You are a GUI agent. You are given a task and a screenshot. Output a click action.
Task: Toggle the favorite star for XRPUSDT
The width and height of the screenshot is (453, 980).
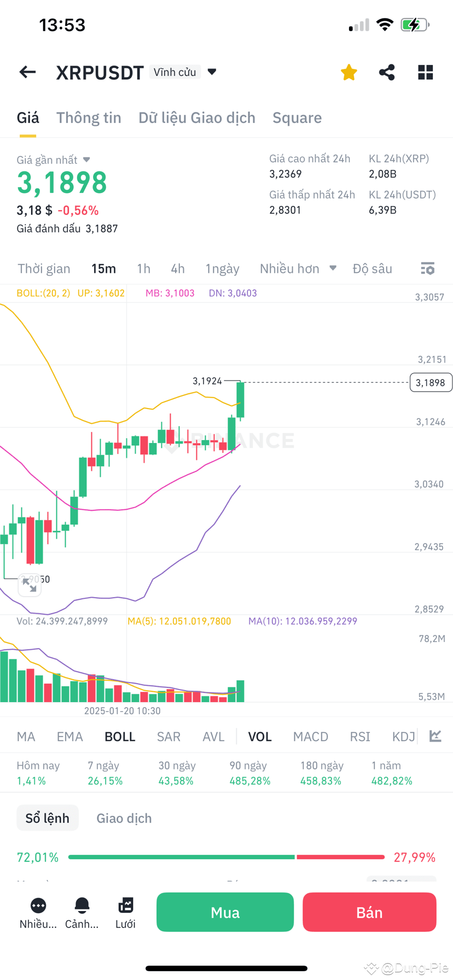click(x=349, y=72)
